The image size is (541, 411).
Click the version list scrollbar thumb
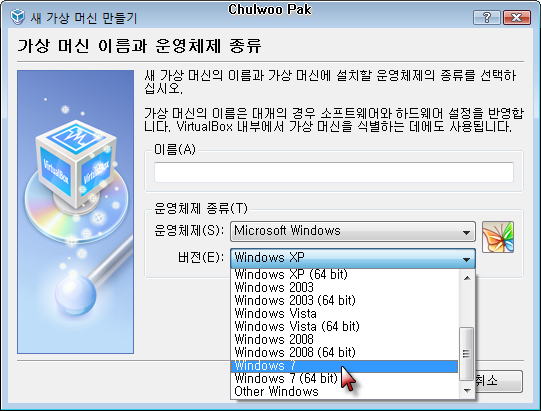click(467, 354)
